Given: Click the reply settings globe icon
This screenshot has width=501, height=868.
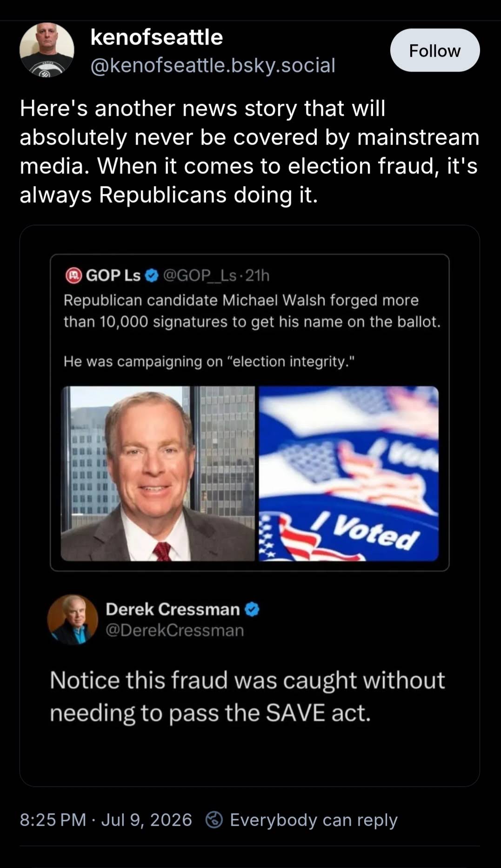Looking at the screenshot, I should [214, 820].
